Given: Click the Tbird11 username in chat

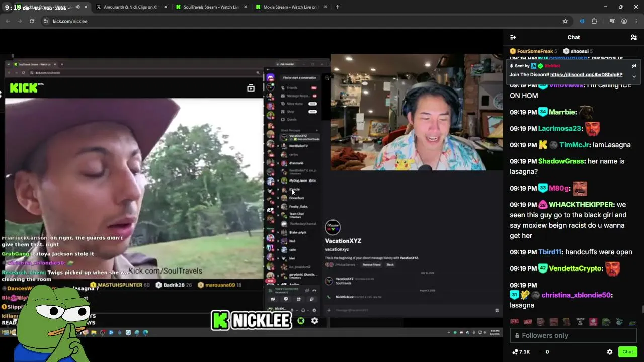Looking at the screenshot, I should click(x=550, y=252).
